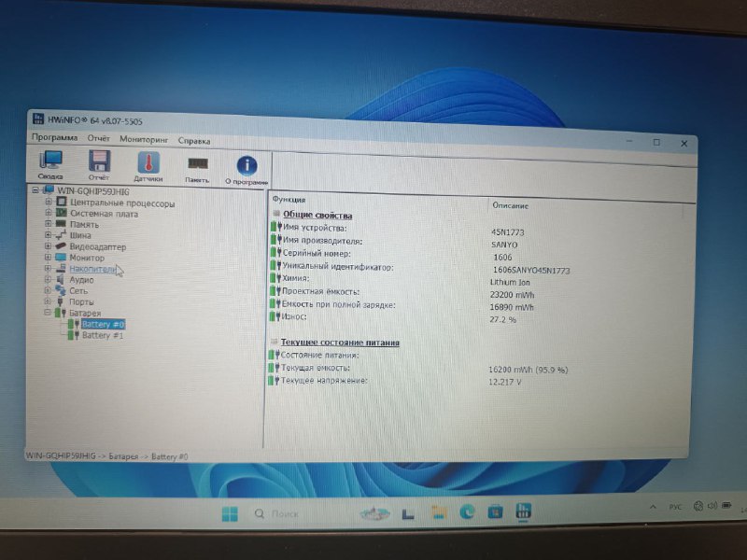This screenshot has width=747, height=560.
Task: Select the Видеоадаптер tree item
Action: (x=98, y=246)
